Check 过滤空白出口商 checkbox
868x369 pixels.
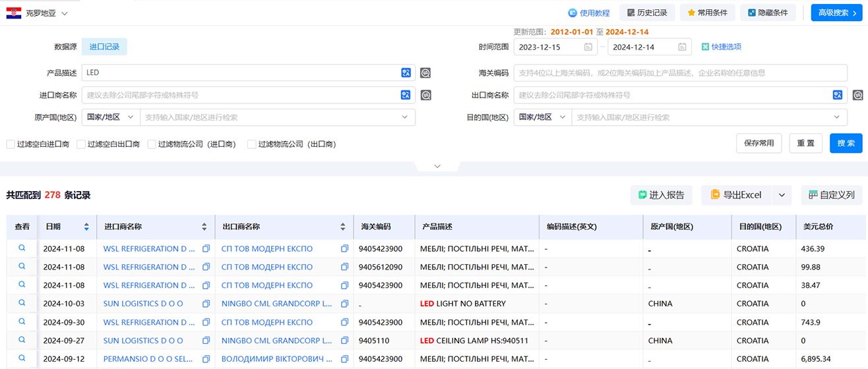click(x=81, y=144)
